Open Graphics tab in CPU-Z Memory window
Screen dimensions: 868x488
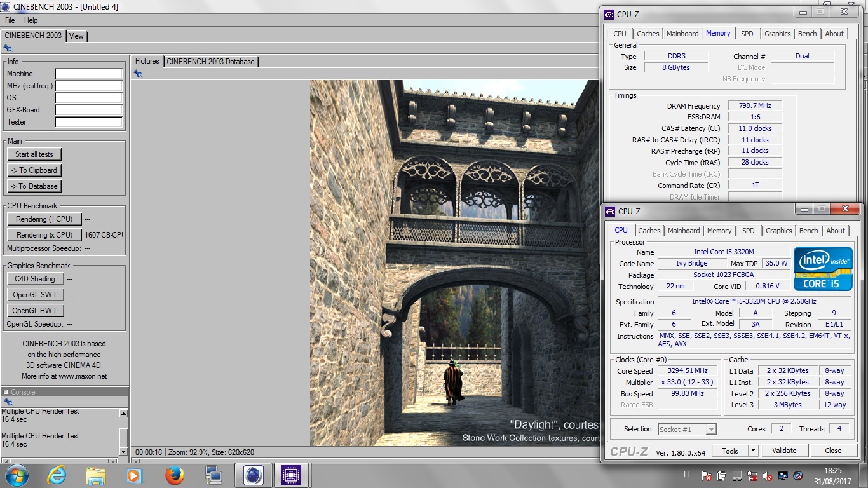(x=778, y=34)
